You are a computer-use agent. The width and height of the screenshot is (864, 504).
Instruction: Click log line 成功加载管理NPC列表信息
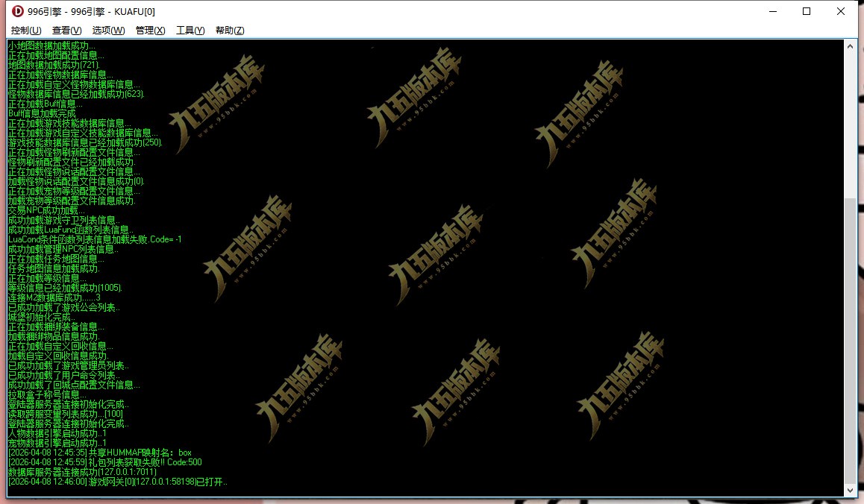click(x=63, y=249)
